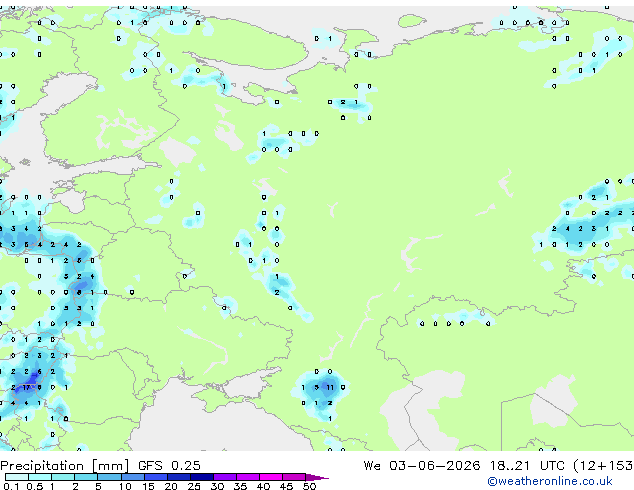Pick the 15–20 mm blue legend swatch
Screen dimensions: 634x490
pos(156,477)
